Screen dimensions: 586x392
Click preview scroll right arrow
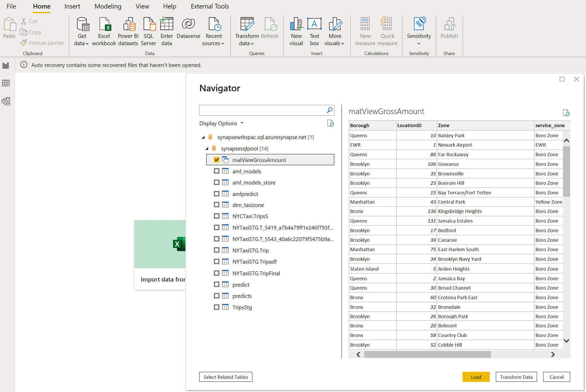553,355
